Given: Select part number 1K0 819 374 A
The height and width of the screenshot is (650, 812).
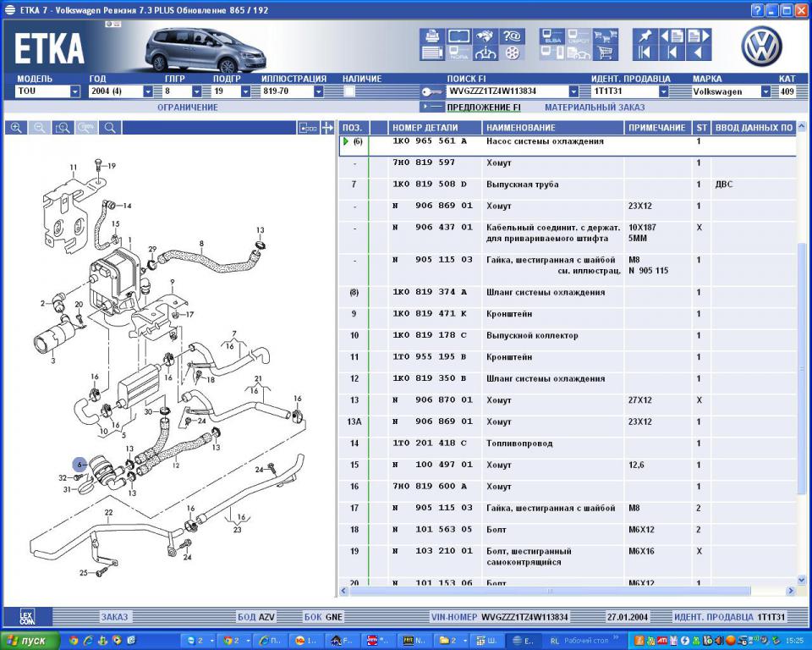Looking at the screenshot, I should tap(430, 292).
